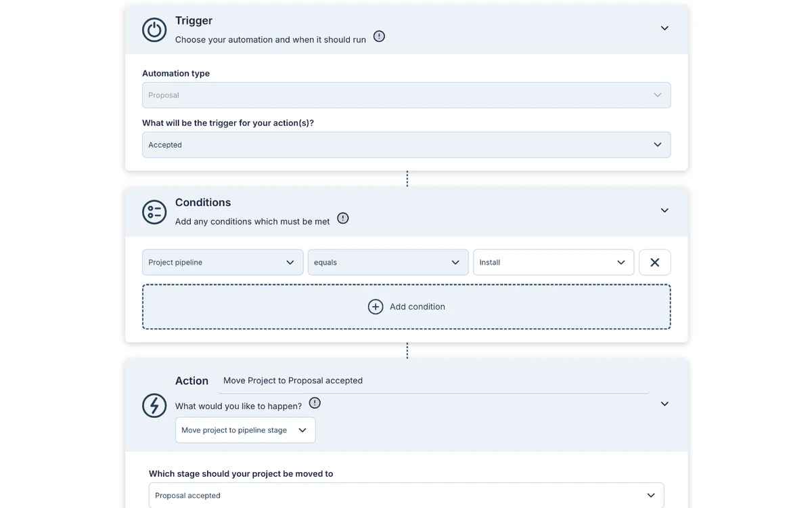Click the Trigger power icon
Image resolution: width=812 pixels, height=508 pixels.
click(x=154, y=30)
